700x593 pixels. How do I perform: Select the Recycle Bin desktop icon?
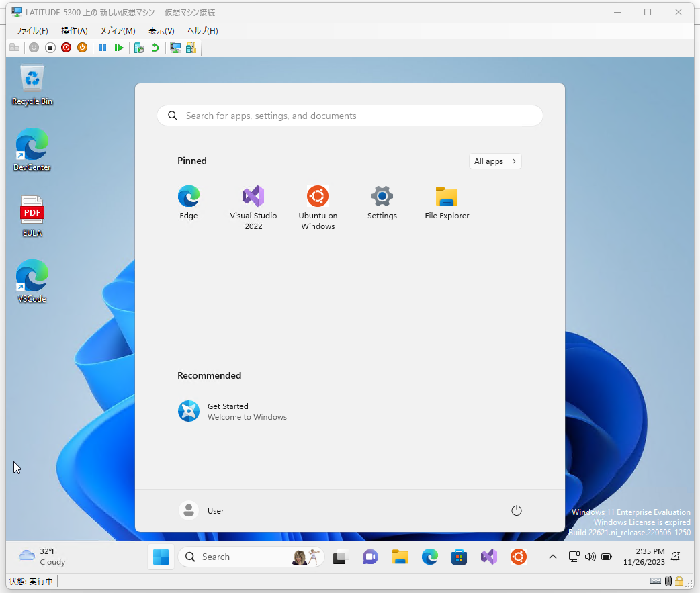click(x=32, y=85)
